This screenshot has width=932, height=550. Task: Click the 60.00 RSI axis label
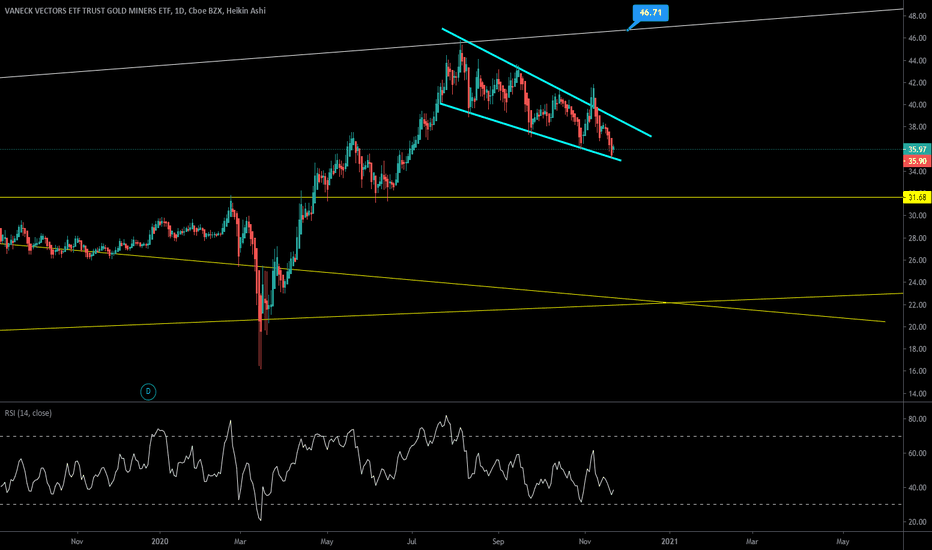pyautogui.click(x=917, y=453)
